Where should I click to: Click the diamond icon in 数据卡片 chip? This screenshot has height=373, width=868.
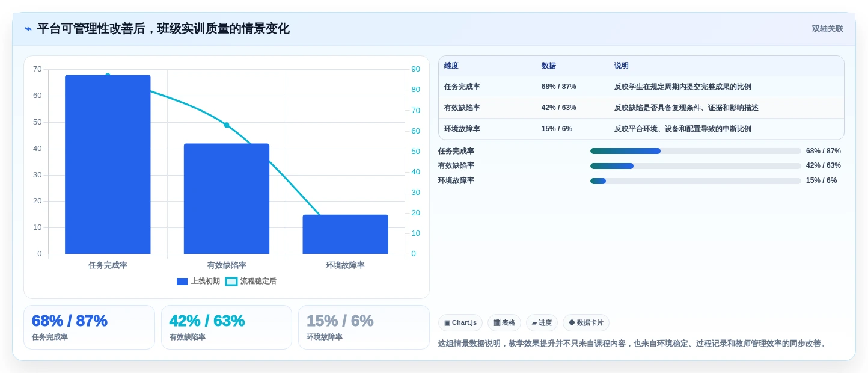pos(572,323)
